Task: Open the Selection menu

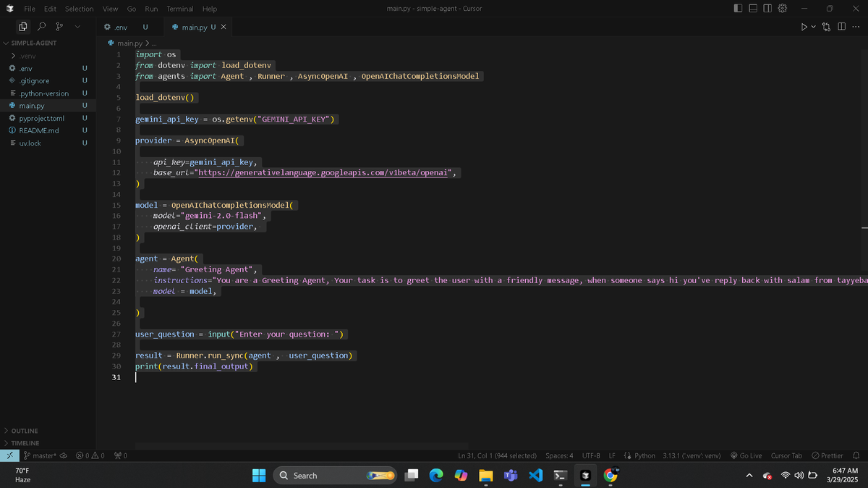Action: 80,9
